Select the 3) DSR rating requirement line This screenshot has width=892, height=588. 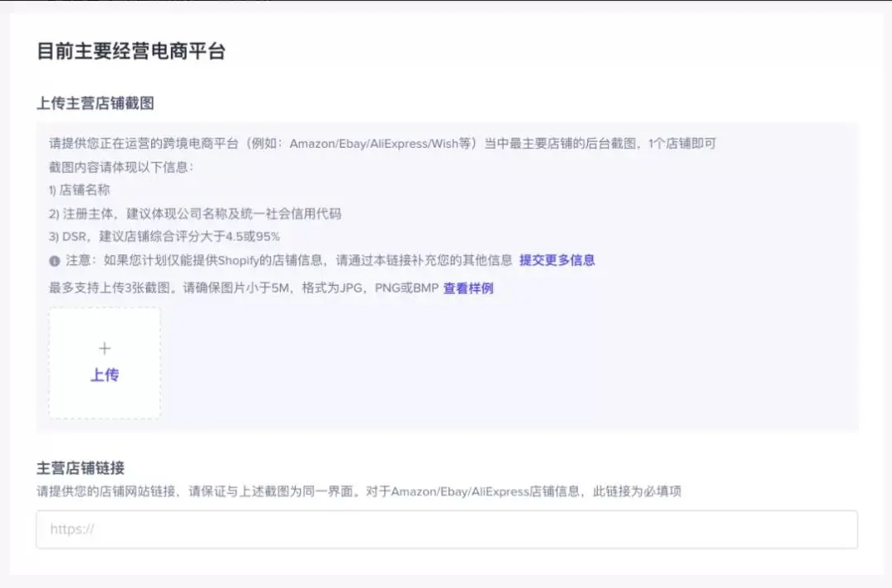click(164, 236)
